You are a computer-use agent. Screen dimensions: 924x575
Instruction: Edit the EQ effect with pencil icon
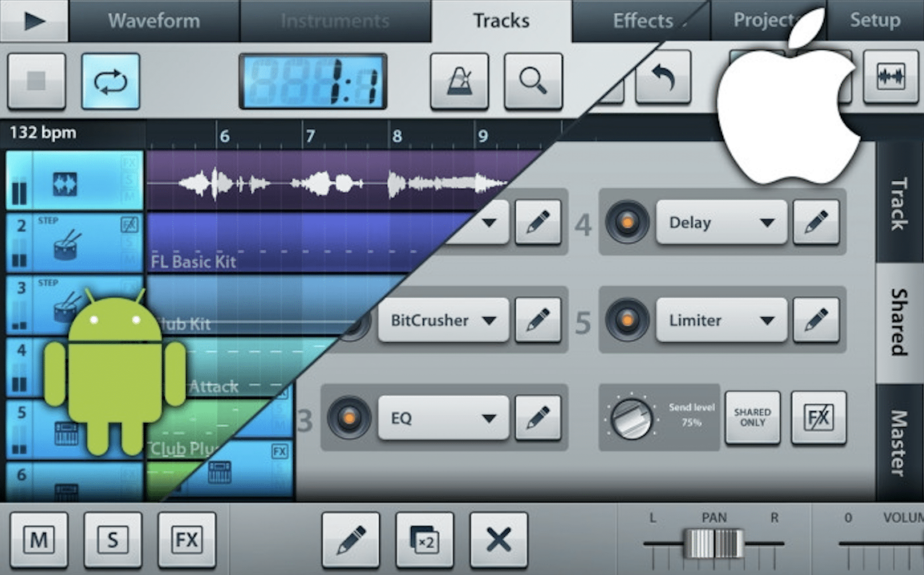click(x=538, y=418)
